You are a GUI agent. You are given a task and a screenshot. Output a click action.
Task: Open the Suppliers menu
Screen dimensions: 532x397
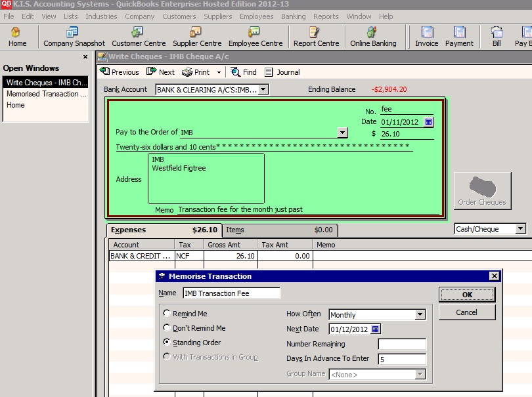tap(218, 16)
